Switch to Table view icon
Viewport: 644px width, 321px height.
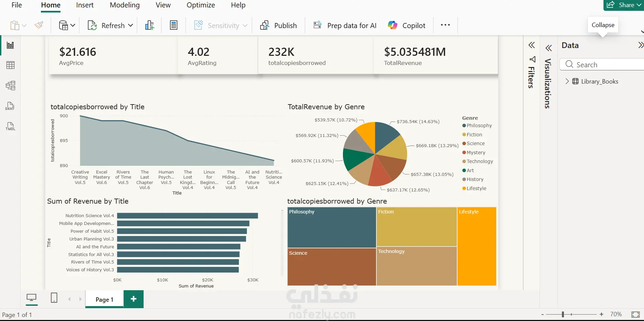coord(10,65)
